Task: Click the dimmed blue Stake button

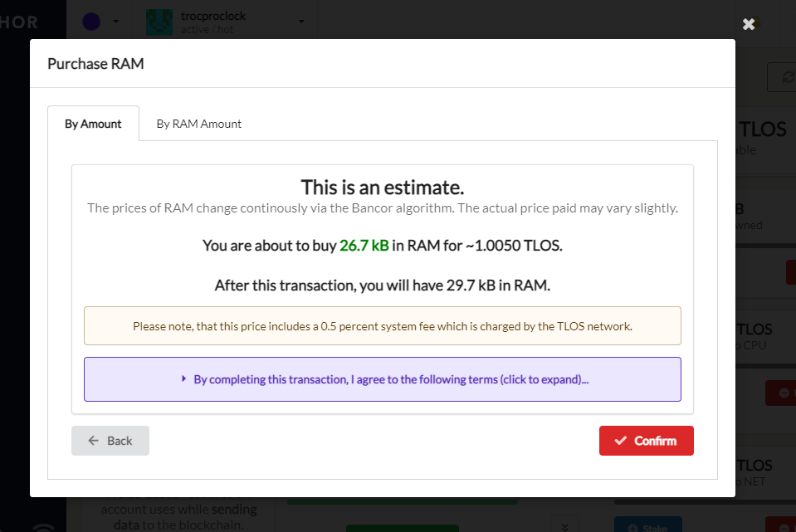Action: [647, 525]
